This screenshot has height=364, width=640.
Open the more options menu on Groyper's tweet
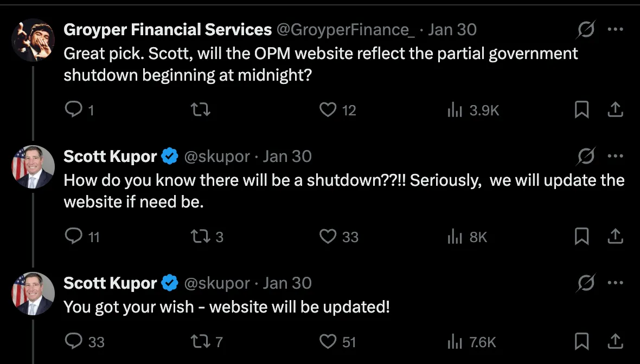616,29
